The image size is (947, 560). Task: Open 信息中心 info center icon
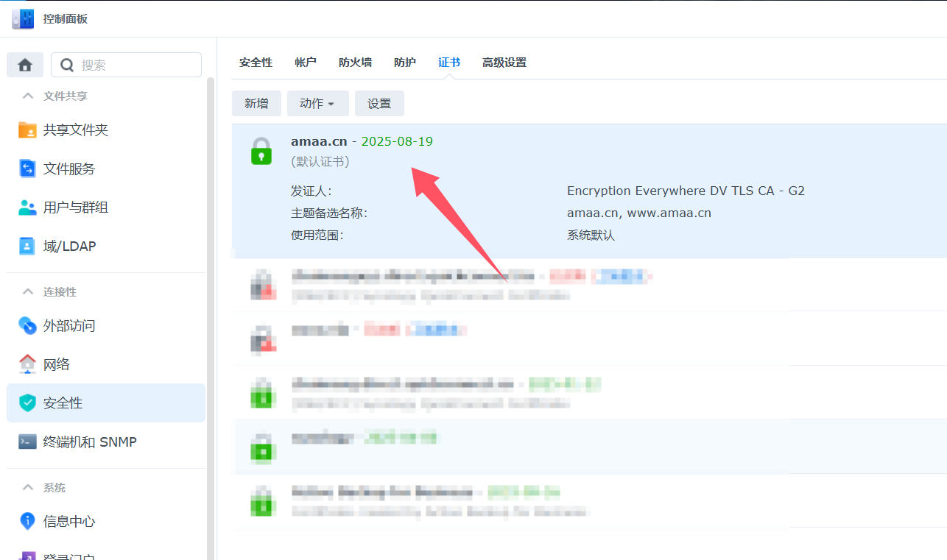27,521
